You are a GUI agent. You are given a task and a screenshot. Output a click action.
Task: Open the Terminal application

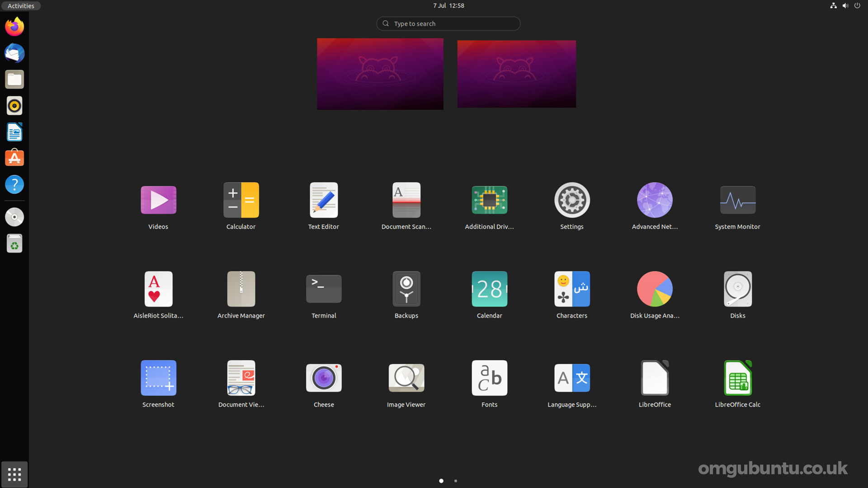(323, 288)
